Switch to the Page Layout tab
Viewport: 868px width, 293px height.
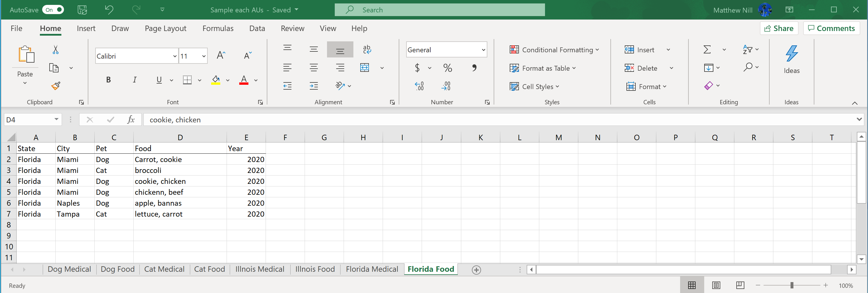point(166,28)
